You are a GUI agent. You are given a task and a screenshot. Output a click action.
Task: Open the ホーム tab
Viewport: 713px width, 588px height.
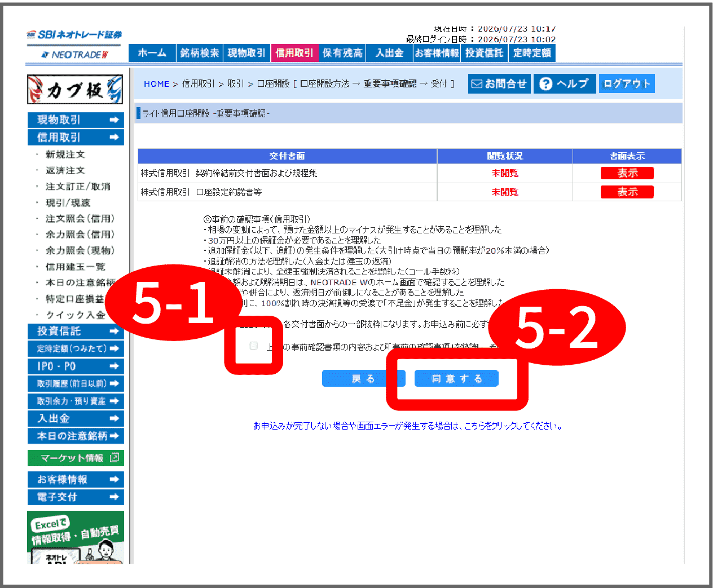click(x=152, y=53)
